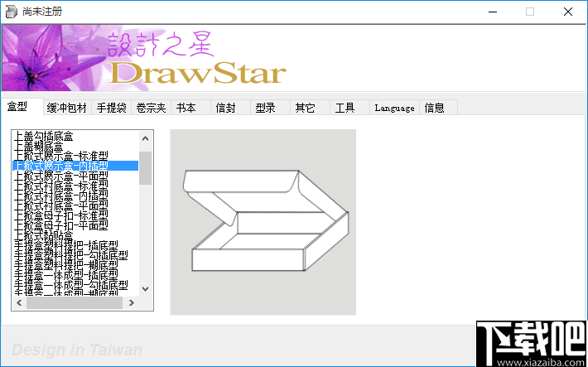Screen dimensions: 588x367
Task: Switch to the 信封 tab
Action: point(230,108)
